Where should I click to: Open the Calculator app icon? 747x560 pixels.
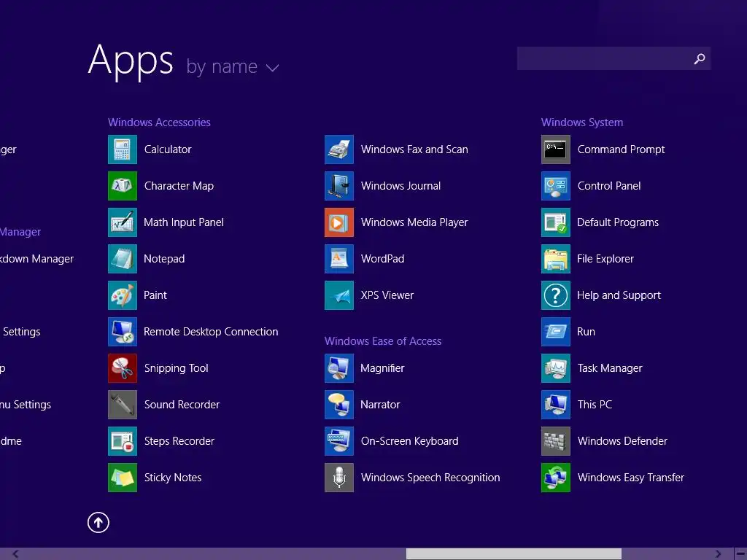point(123,149)
